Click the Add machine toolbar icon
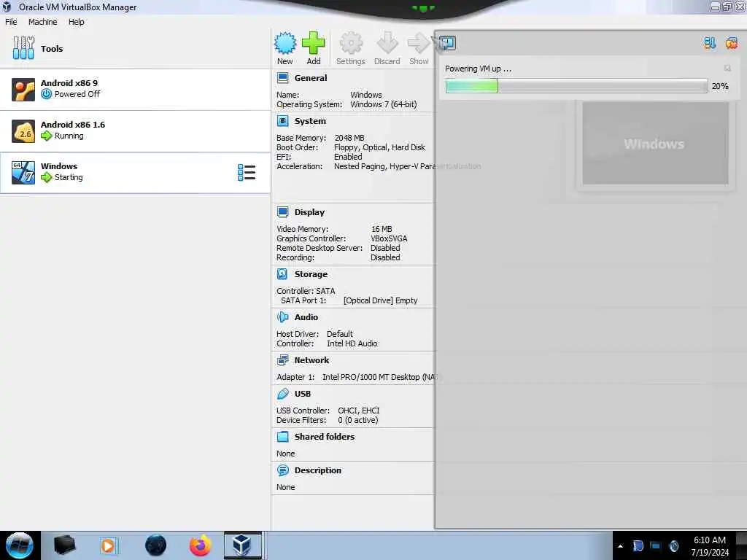The width and height of the screenshot is (747, 560). [x=313, y=48]
